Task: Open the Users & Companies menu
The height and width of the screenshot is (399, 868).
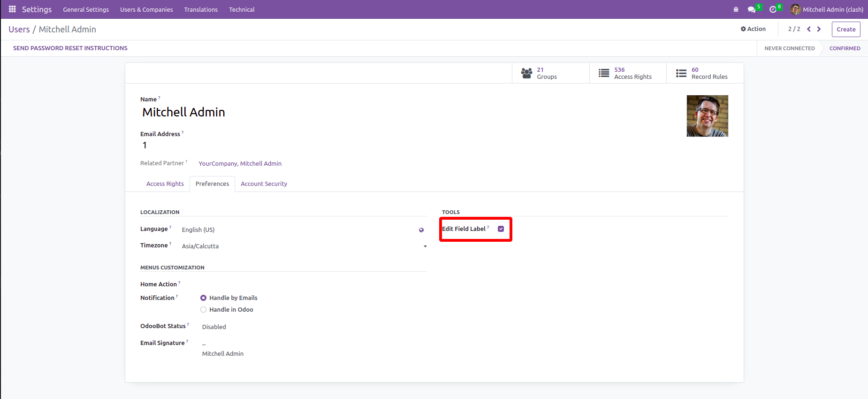Action: point(146,9)
